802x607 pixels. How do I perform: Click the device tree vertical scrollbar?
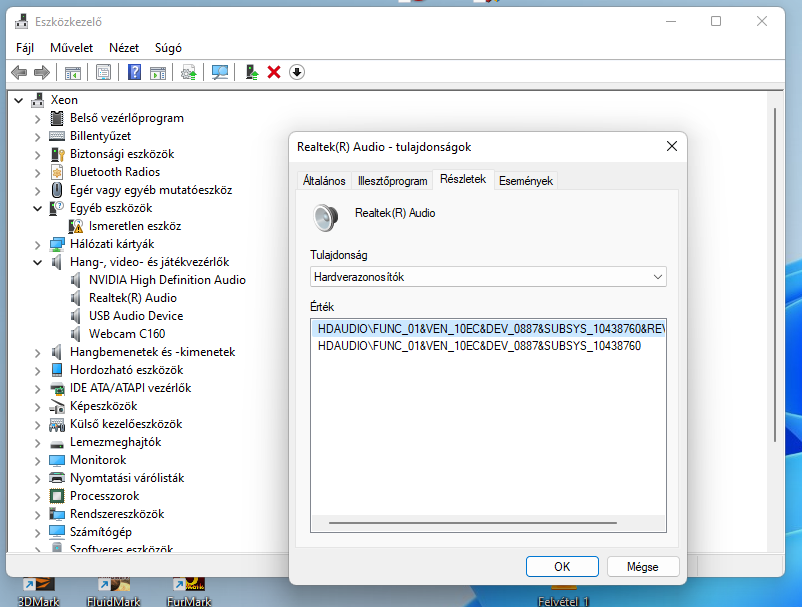pos(775,275)
